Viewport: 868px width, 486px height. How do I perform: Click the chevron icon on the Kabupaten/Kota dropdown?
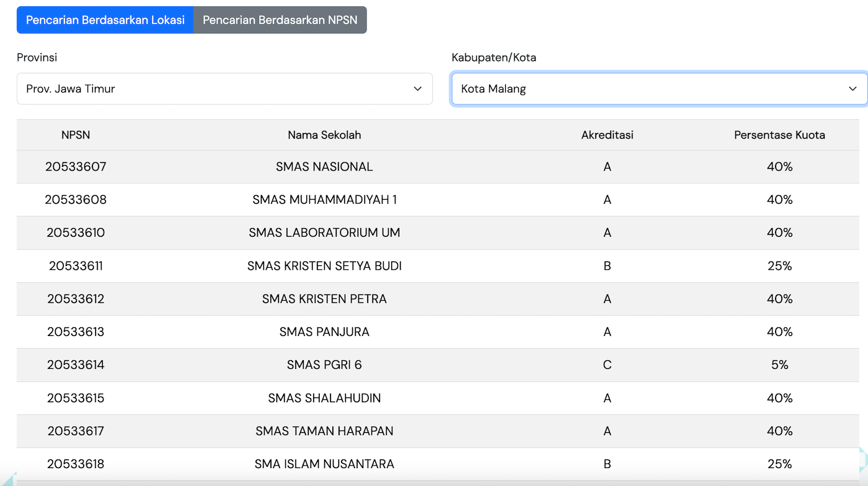tap(852, 89)
